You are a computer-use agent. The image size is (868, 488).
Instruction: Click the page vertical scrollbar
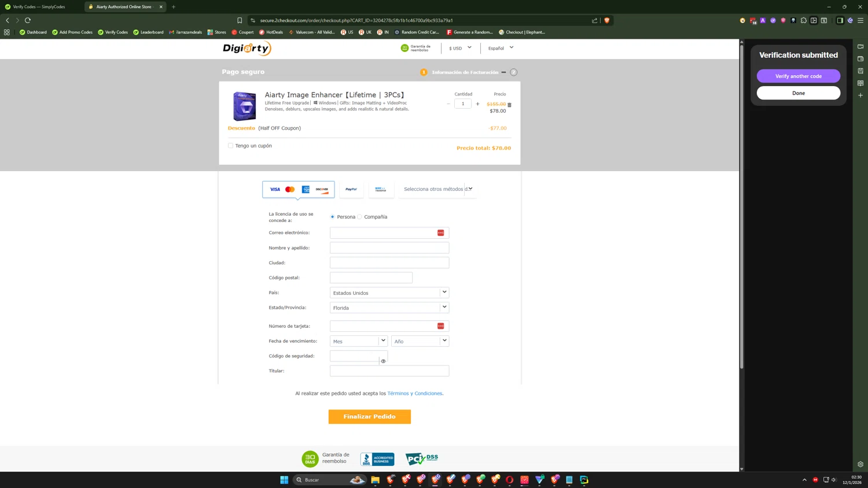pyautogui.click(x=742, y=206)
